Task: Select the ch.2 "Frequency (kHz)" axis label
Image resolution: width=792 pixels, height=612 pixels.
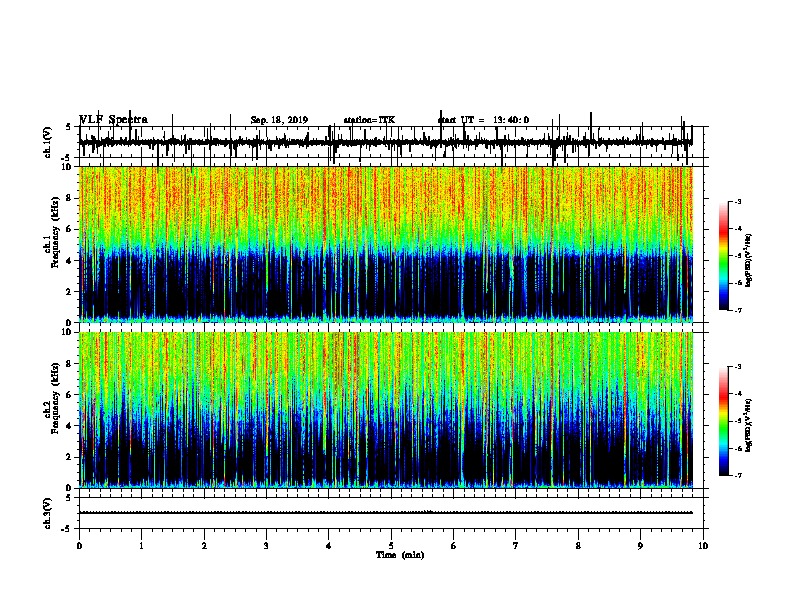Action: [x=55, y=398]
